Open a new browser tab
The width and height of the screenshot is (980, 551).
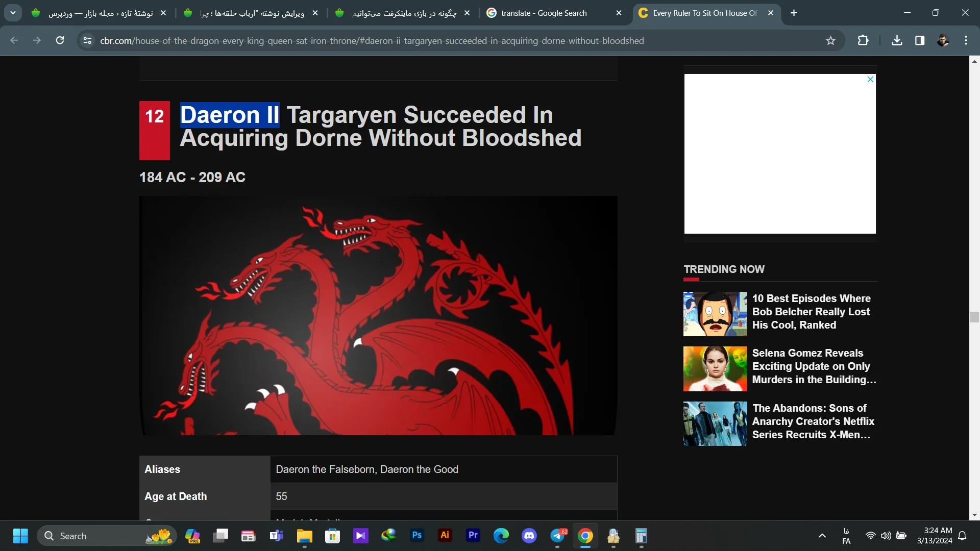click(794, 13)
